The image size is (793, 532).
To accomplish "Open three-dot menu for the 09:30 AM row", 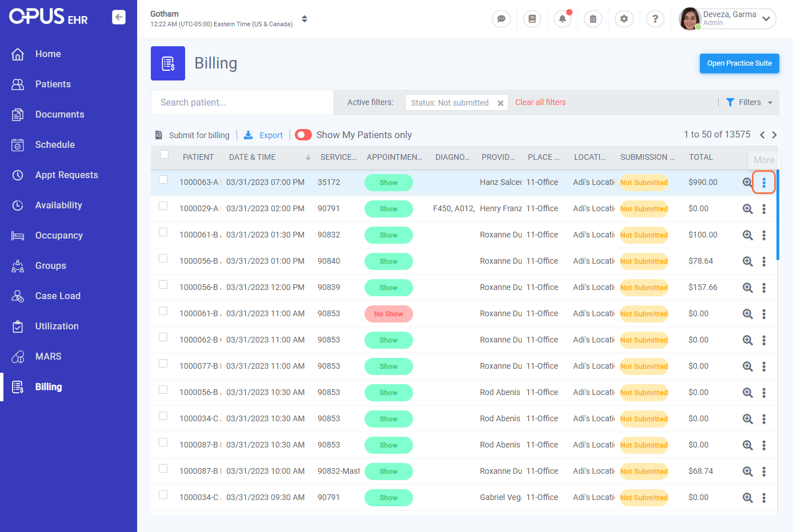I will [764, 498].
